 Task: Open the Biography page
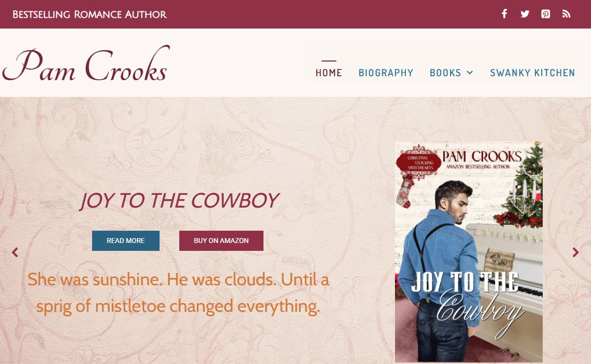[x=386, y=73]
